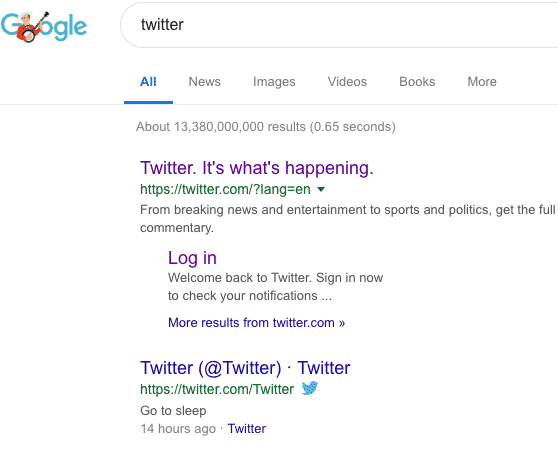Switch to the News tab

click(205, 81)
